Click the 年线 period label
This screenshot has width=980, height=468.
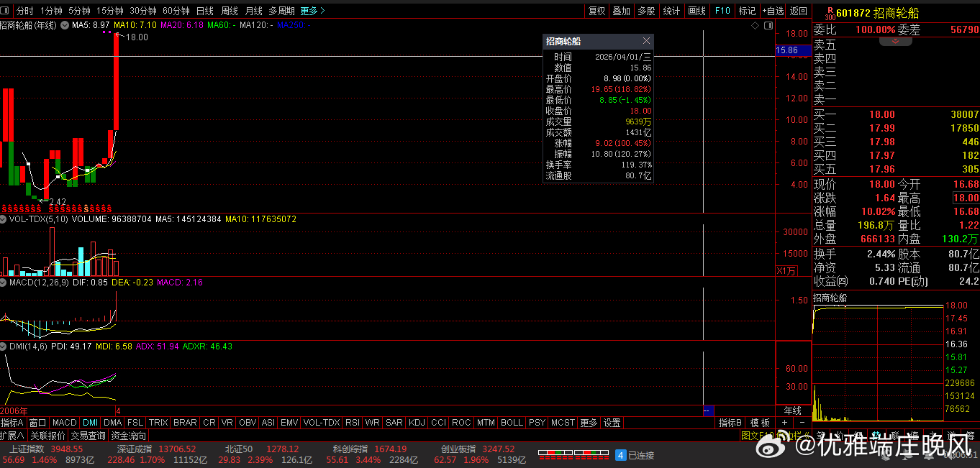(793, 410)
